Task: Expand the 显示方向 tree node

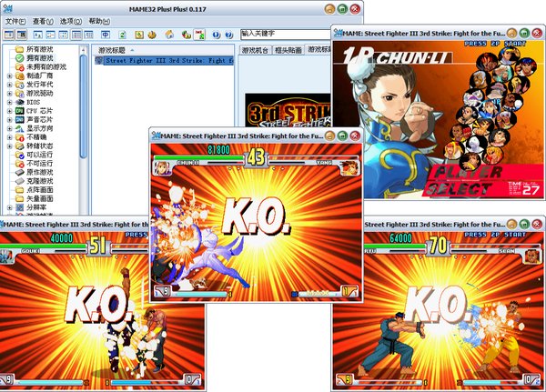Action: [x=9, y=129]
